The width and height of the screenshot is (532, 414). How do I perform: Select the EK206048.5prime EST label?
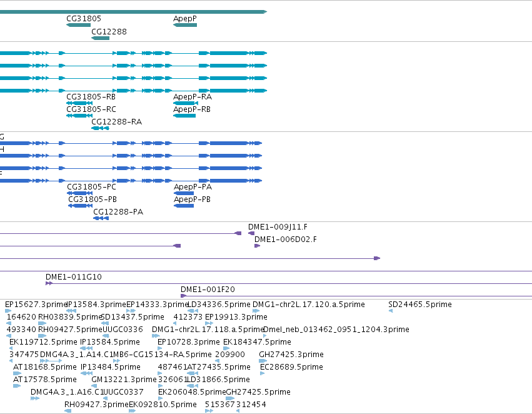pos(192,392)
